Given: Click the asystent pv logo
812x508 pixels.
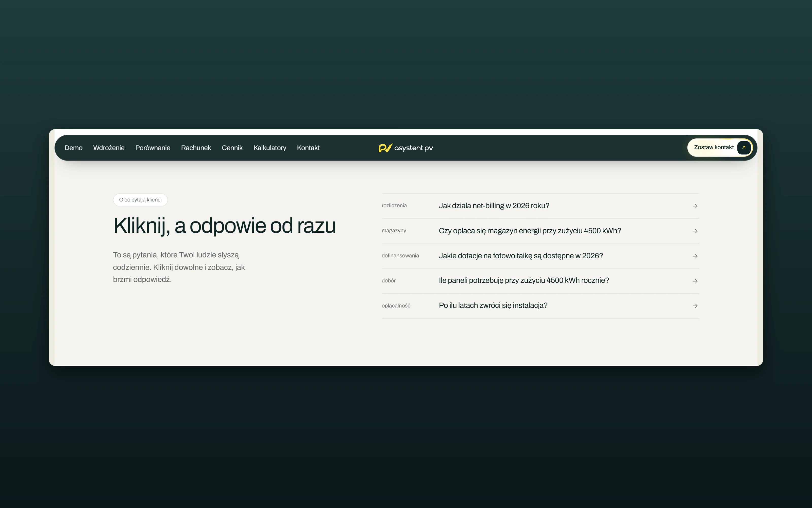Looking at the screenshot, I should pyautogui.click(x=406, y=148).
